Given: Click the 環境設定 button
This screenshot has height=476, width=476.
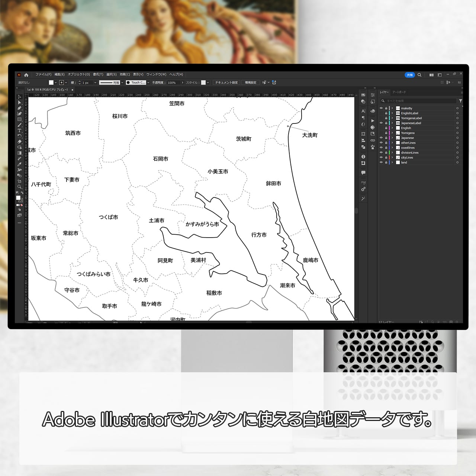Looking at the screenshot, I should [x=251, y=83].
